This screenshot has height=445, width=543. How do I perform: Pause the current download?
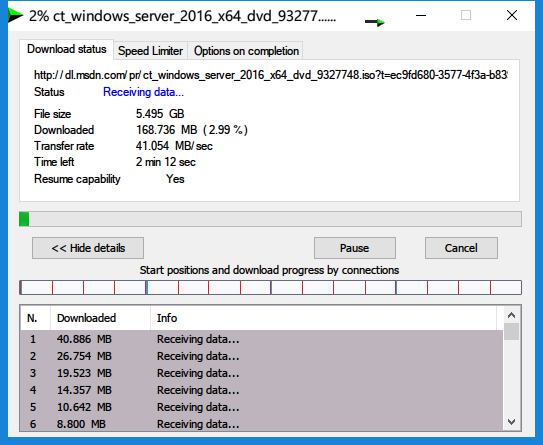click(355, 248)
